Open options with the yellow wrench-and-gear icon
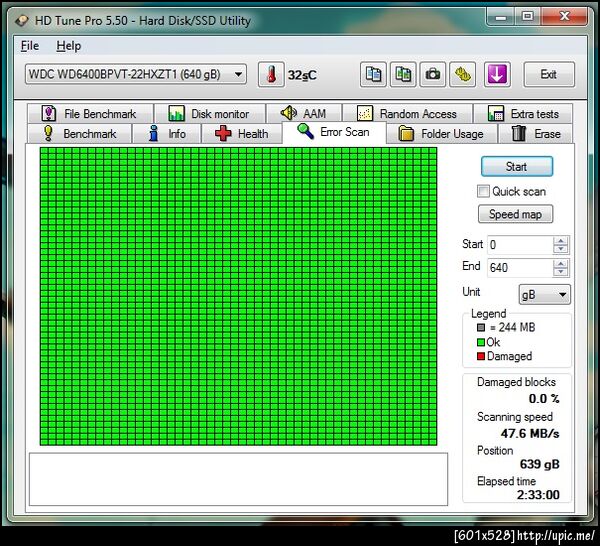This screenshot has height=546, width=600. [x=463, y=74]
